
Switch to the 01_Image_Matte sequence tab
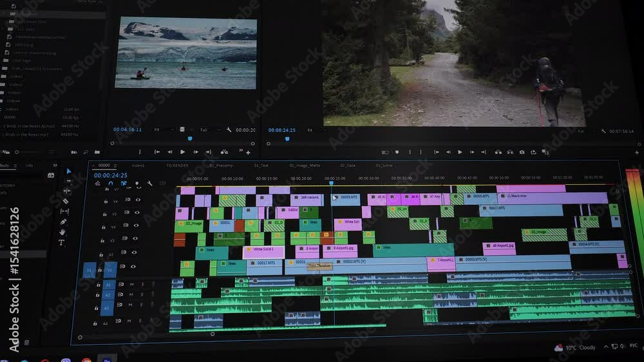[x=305, y=166]
